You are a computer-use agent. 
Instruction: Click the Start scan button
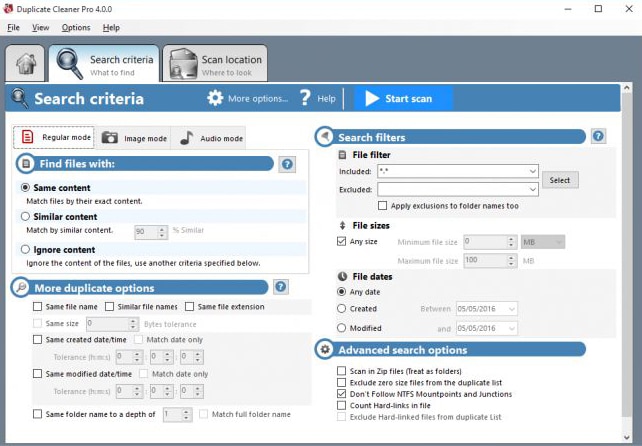tap(403, 98)
